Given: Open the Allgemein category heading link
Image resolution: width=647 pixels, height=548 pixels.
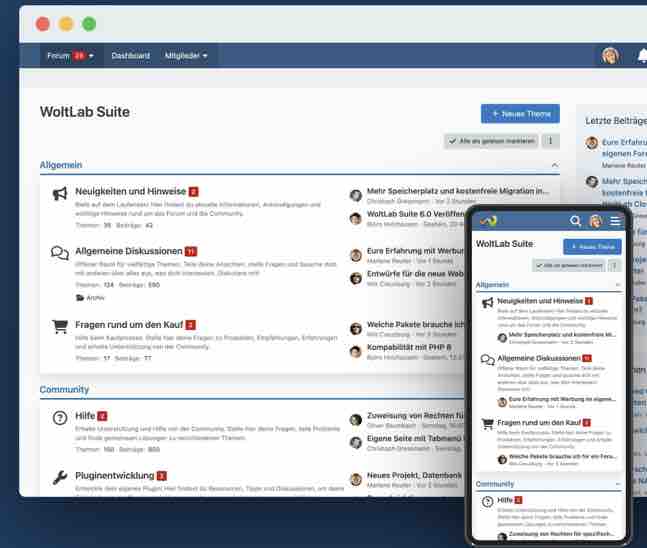Looking at the screenshot, I should [x=61, y=165].
